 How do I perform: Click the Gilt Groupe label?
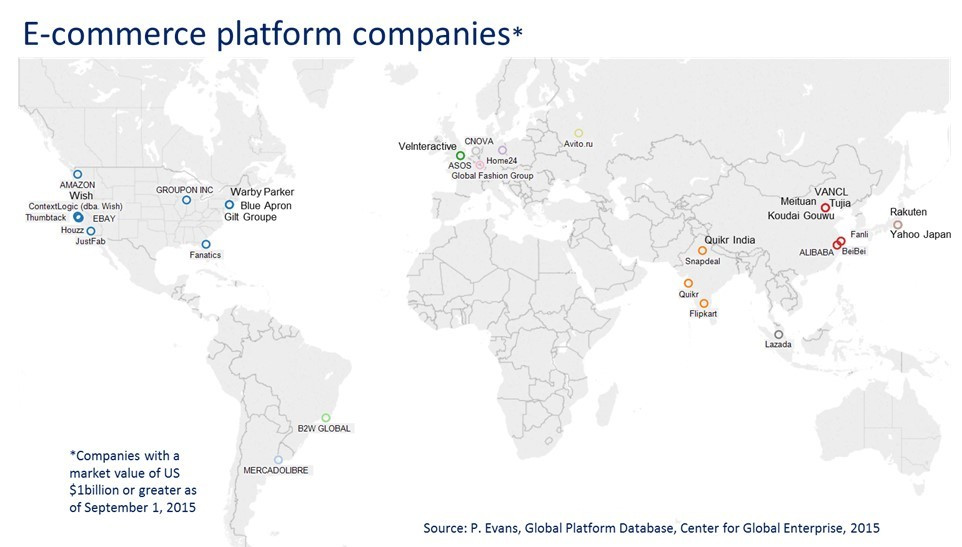[x=250, y=217]
